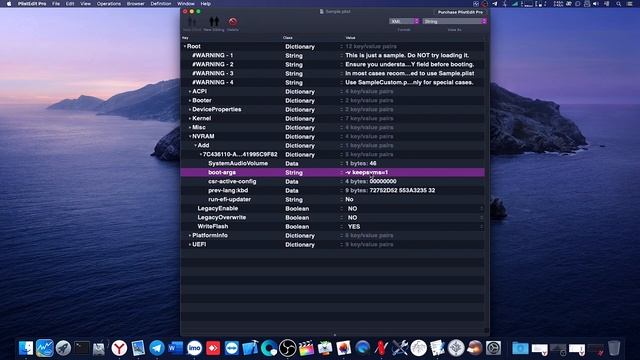The height and width of the screenshot is (360, 640).
Task: Open the Browser menu
Action: [136, 4]
